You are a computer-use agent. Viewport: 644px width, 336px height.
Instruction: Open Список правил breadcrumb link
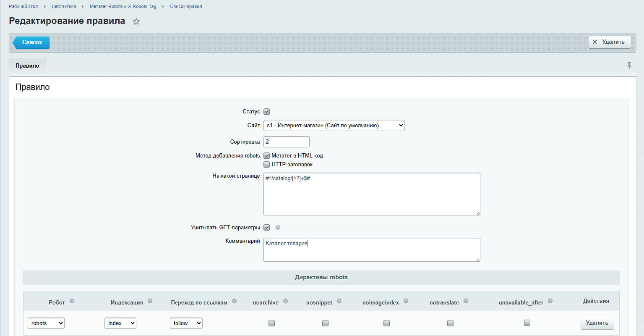[x=186, y=6]
